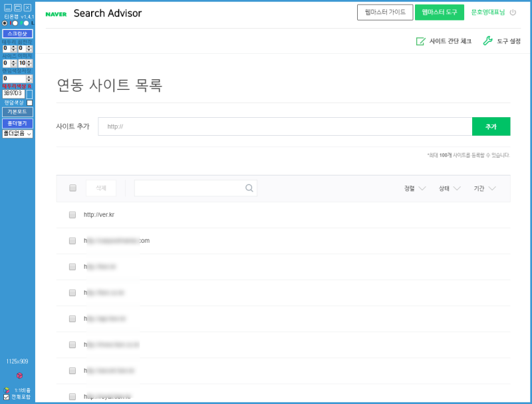This screenshot has height=404, width=532.
Task: Click the 티온캡 v1.4.1 title text
Action: tap(19, 17)
